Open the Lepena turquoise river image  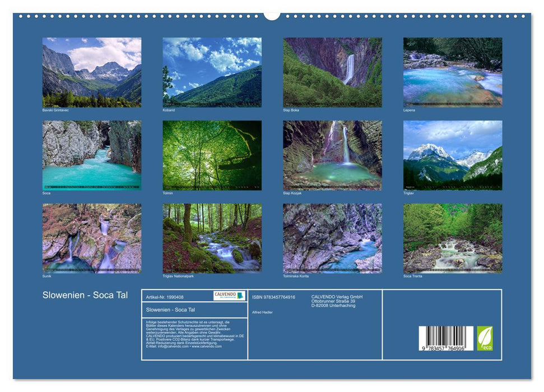(x=453, y=71)
